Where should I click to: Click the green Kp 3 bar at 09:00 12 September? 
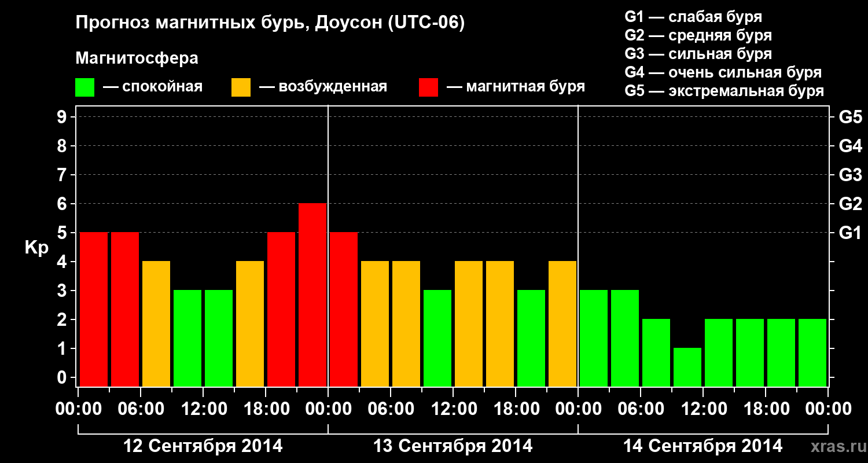point(187,338)
